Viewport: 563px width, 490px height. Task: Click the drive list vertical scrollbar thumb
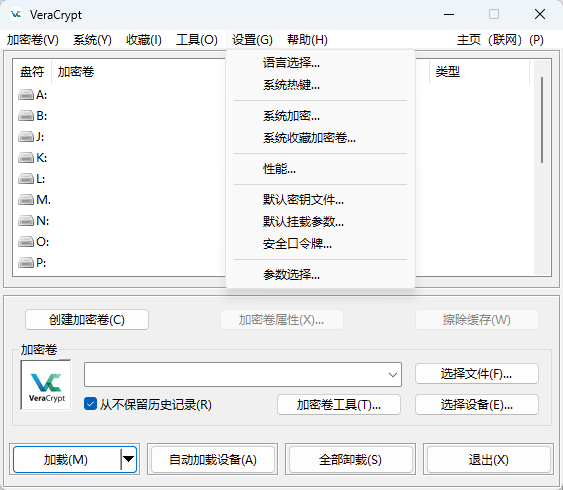coord(542,120)
